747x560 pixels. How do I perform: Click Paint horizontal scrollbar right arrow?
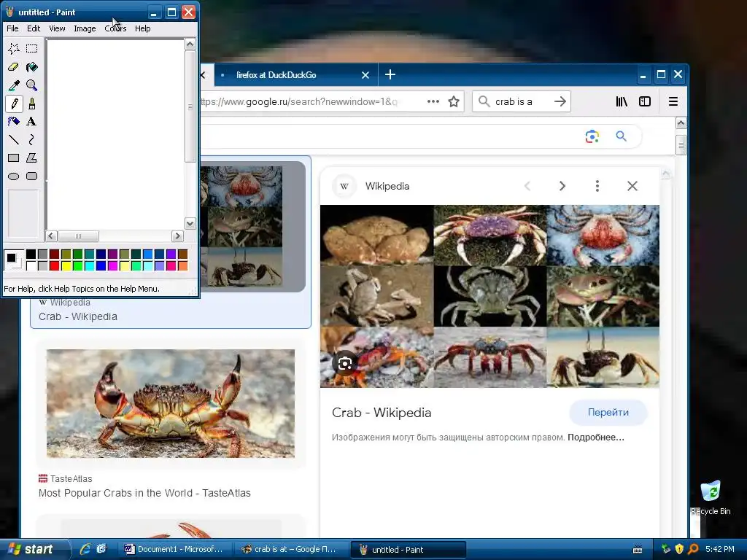coord(178,236)
